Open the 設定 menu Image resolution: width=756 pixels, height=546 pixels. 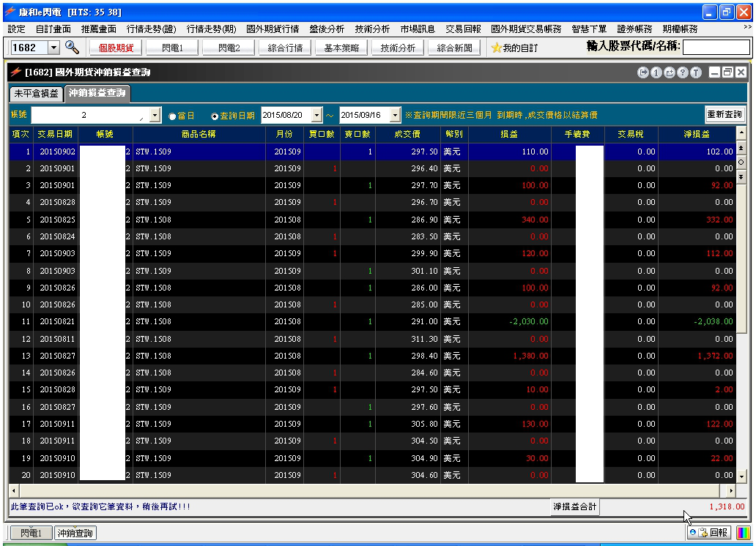pyautogui.click(x=16, y=29)
